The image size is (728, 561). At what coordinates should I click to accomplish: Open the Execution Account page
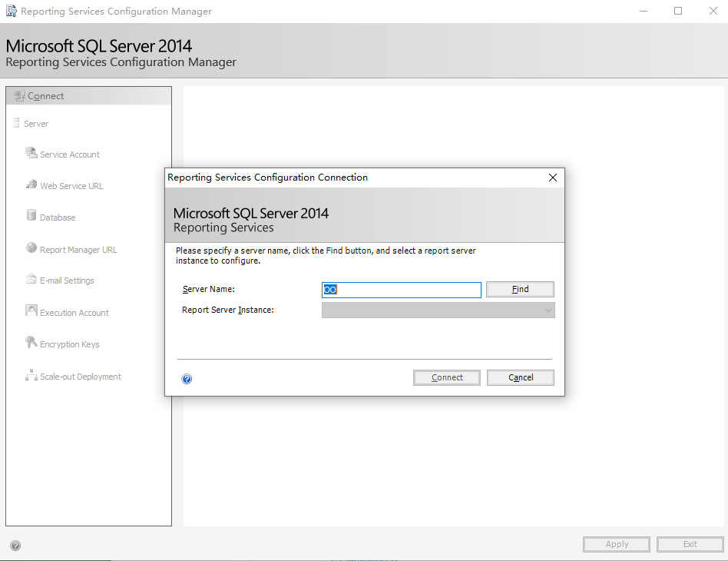tap(74, 313)
